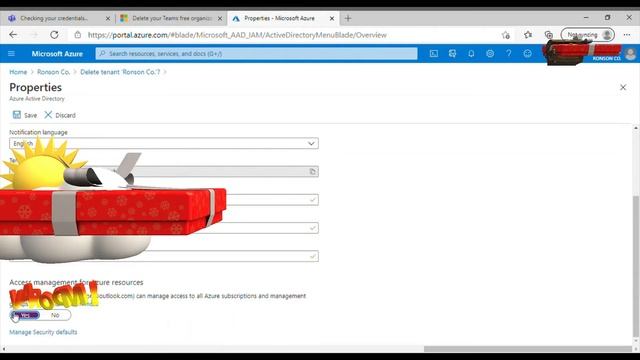Click the Azure account avatar in the top bar
The height and width of the screenshot is (360, 640).
630,54
